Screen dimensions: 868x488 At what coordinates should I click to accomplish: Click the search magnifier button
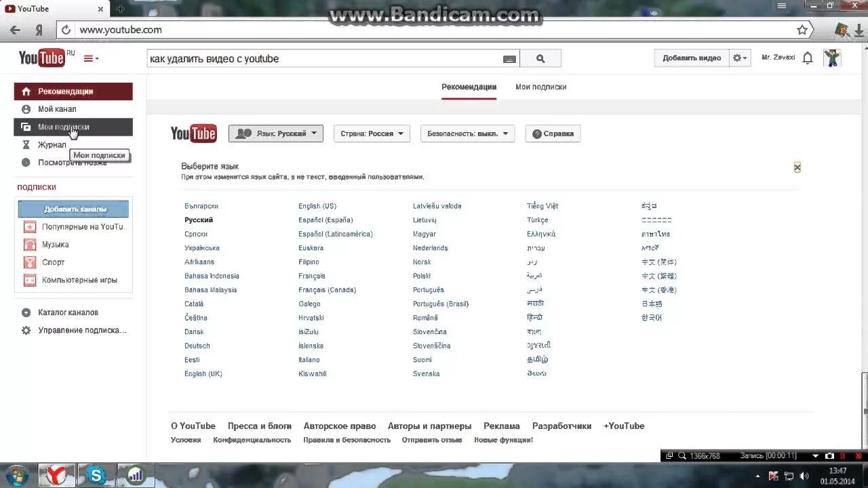[540, 59]
